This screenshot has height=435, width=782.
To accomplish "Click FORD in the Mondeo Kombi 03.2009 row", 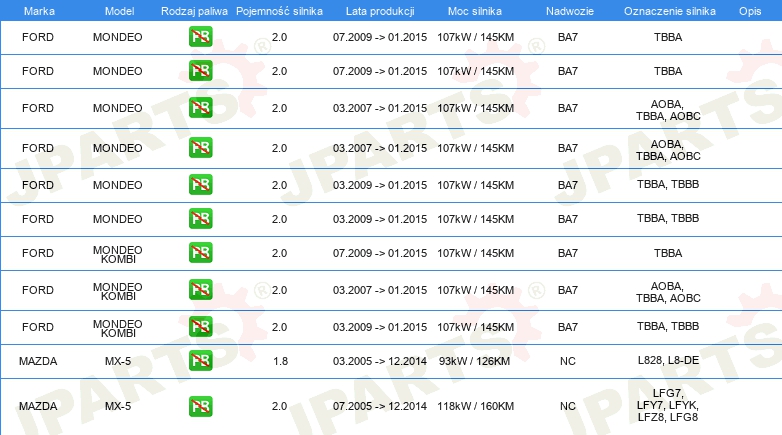I will click(x=38, y=327).
